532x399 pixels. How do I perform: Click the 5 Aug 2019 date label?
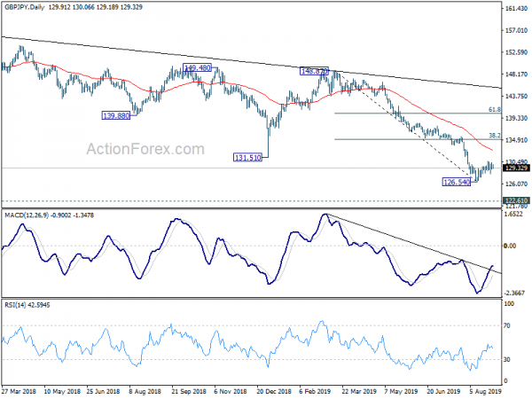pyautogui.click(x=486, y=391)
